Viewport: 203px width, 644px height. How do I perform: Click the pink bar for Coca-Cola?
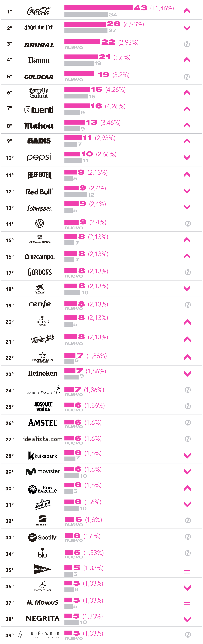pos(99,8)
